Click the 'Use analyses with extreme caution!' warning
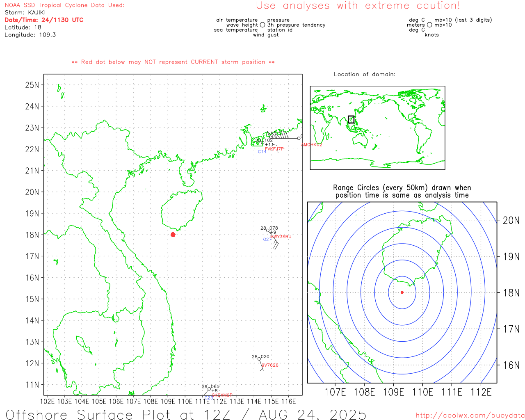The width and height of the screenshot is (525, 420). point(358,6)
